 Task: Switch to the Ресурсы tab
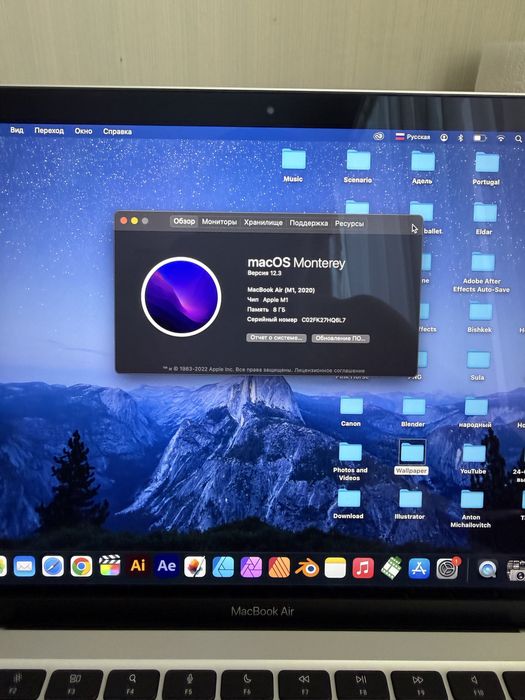pyautogui.click(x=349, y=223)
